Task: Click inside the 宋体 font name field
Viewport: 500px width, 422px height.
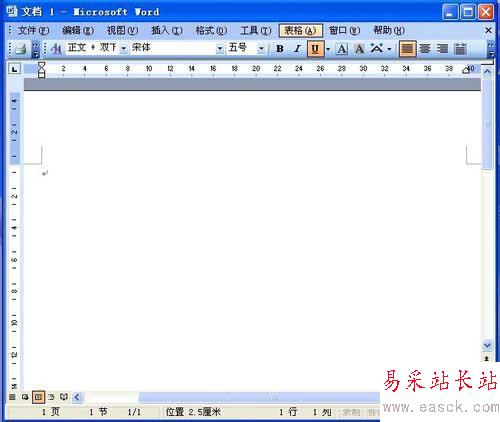Action: [173, 48]
